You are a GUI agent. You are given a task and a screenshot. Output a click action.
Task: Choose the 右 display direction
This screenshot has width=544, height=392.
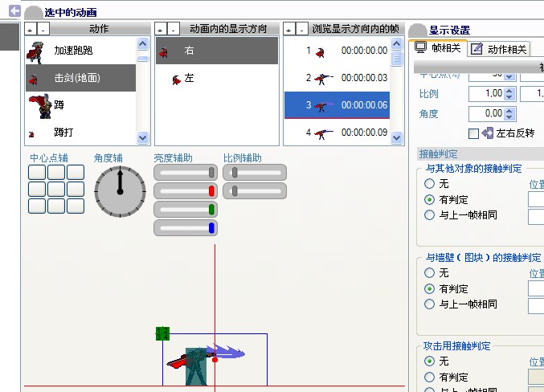pyautogui.click(x=217, y=51)
